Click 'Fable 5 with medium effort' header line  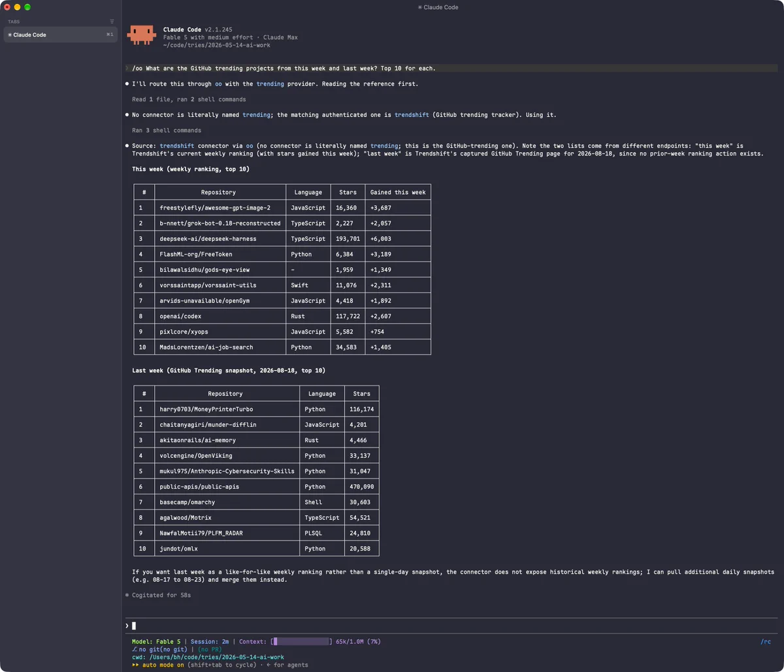209,37
